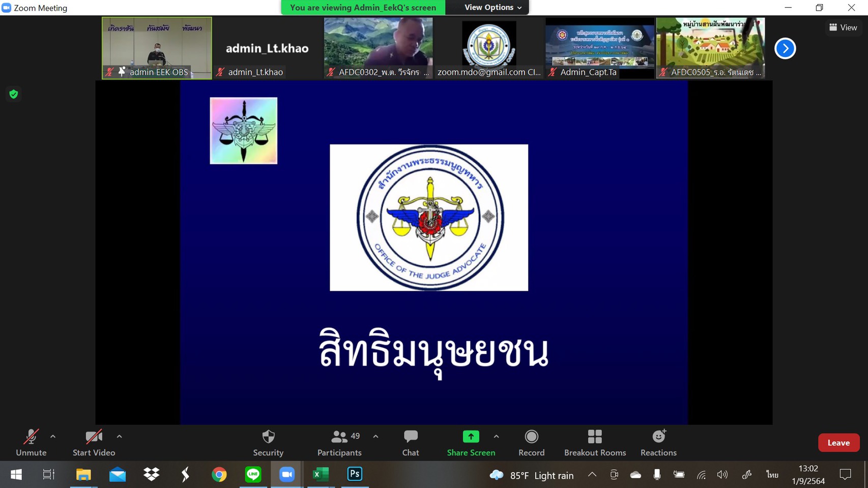Select admin_Lt.khao participant tile

coord(268,48)
